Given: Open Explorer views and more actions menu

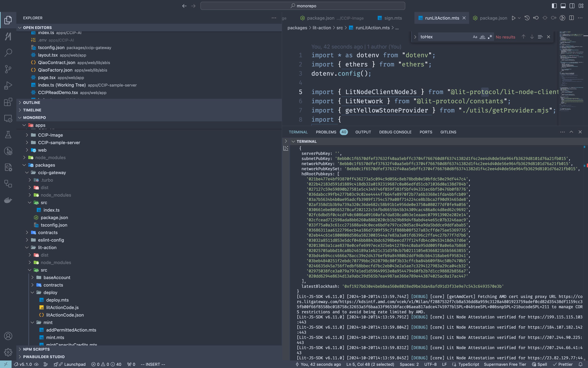Looking at the screenshot, I should [x=274, y=18].
